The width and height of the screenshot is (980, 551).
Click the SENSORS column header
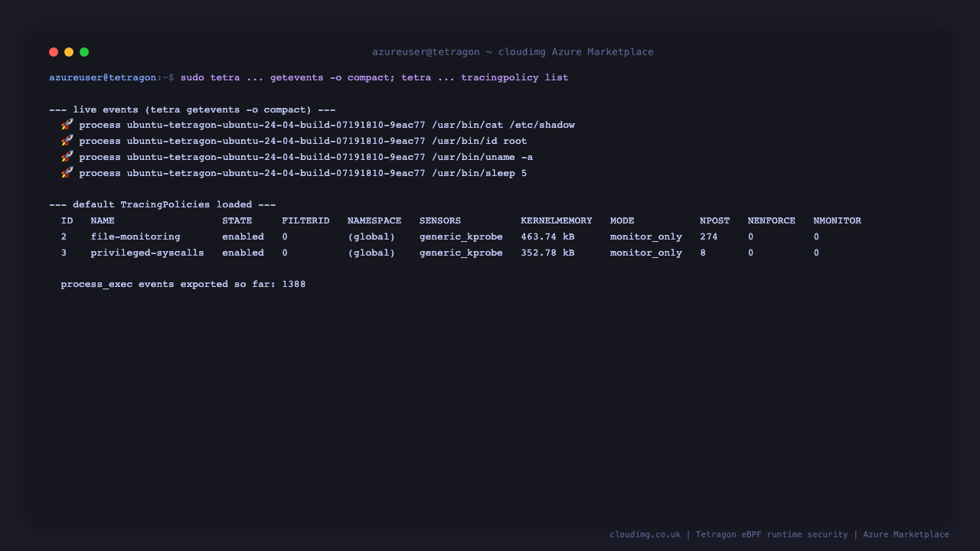click(x=440, y=220)
